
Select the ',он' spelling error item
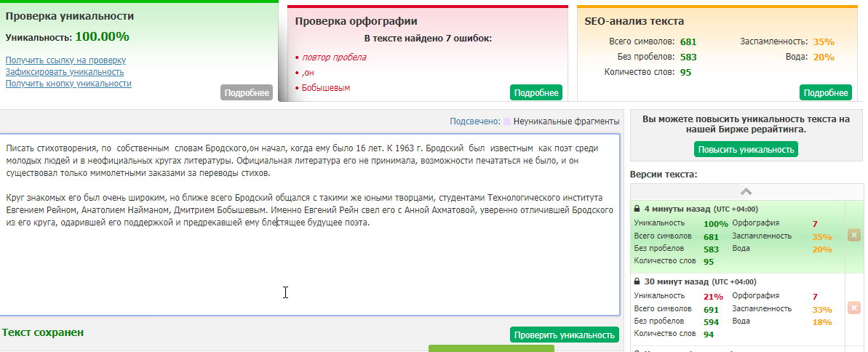tap(308, 73)
